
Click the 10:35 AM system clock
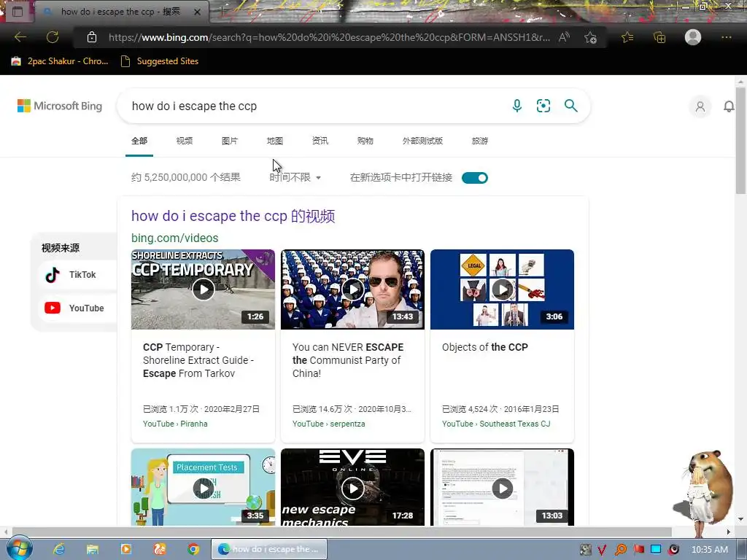point(709,550)
